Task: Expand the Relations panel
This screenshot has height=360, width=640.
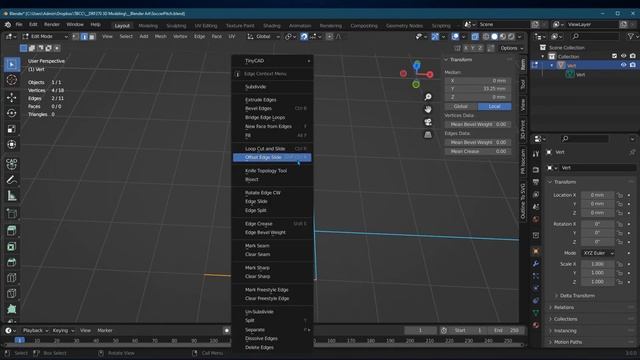Action: [564, 307]
